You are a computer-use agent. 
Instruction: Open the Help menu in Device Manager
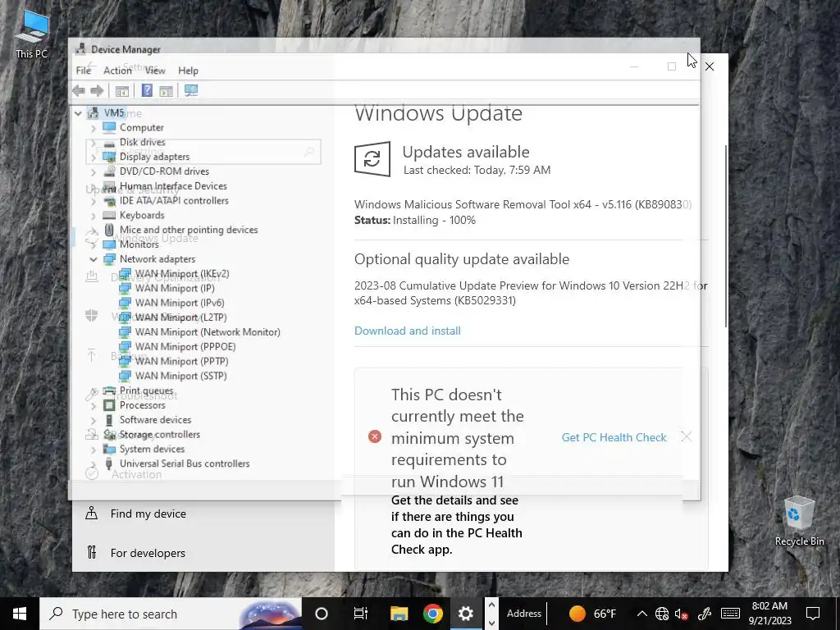188,71
